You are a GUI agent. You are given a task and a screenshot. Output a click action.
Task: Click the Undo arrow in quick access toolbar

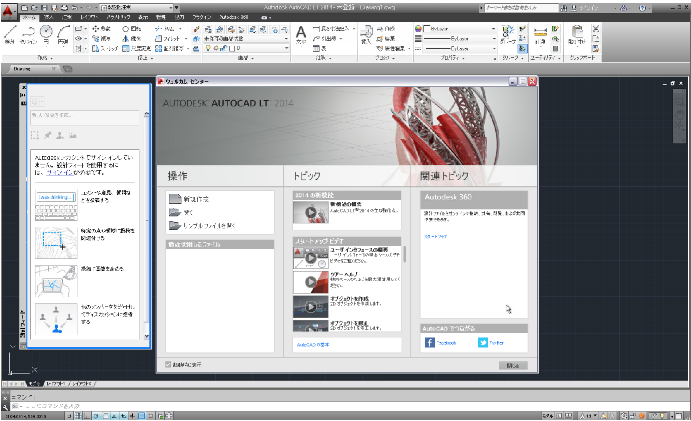(x=75, y=7)
